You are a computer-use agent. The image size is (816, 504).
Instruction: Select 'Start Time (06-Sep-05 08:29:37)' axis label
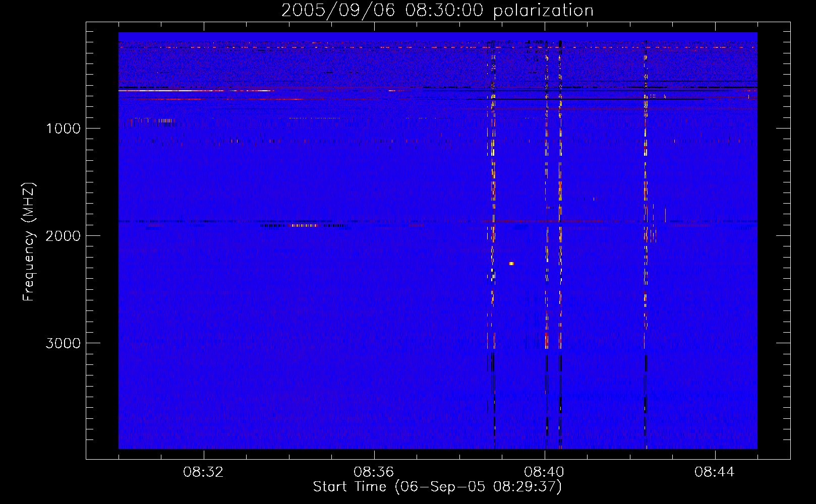[437, 487]
